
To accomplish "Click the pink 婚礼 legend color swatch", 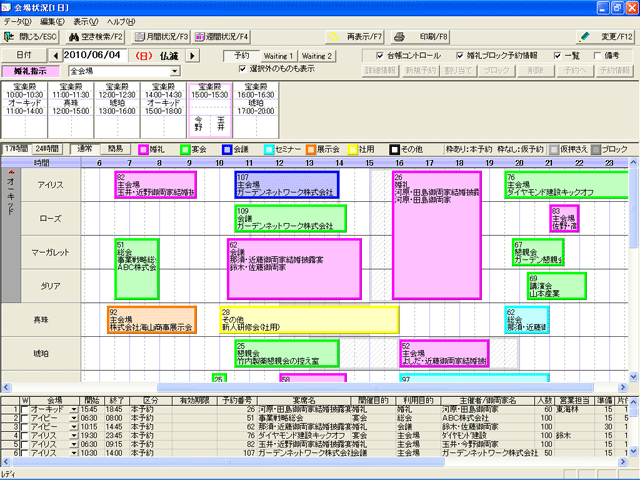I will [144, 148].
